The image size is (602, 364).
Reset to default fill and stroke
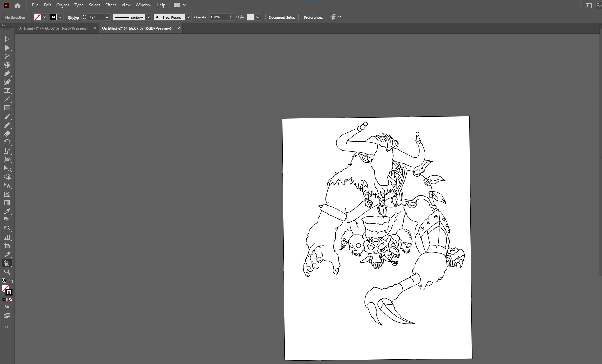coord(4,281)
